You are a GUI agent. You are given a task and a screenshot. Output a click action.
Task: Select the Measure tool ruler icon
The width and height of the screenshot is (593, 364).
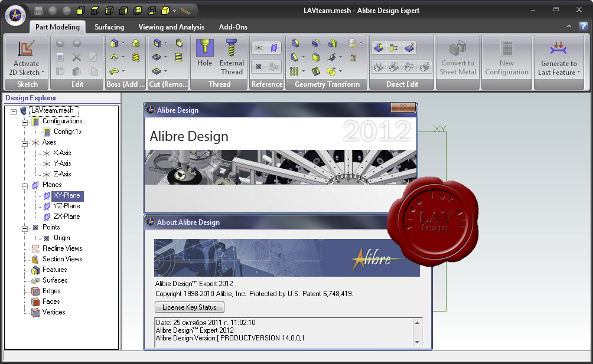coord(185,11)
